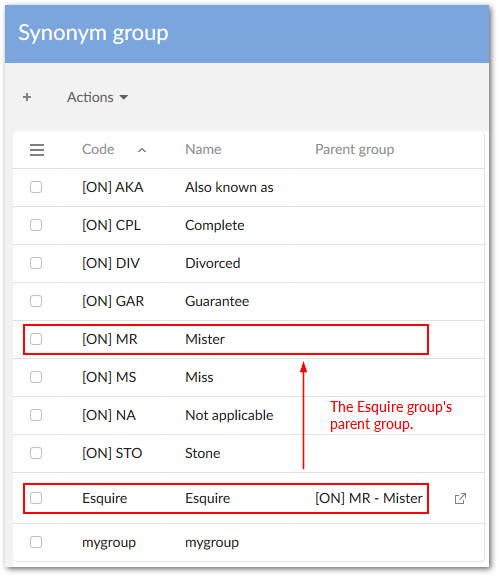
Task: Click the Also known as name cell
Action: coord(229,187)
